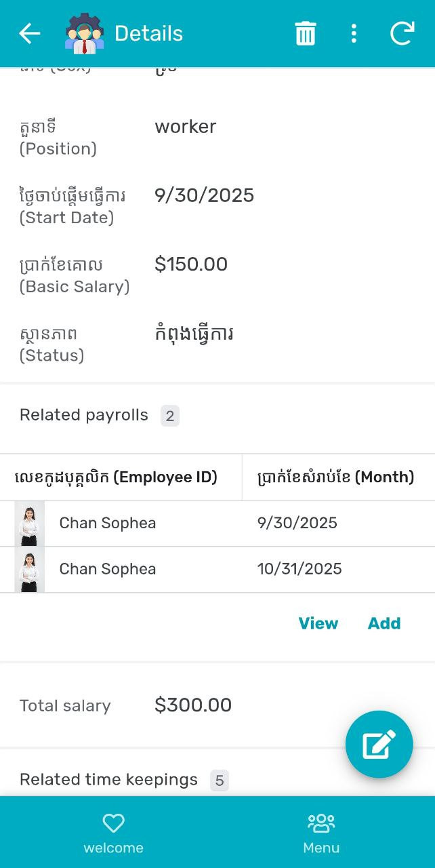Click the employee app logo icon

[x=85, y=33]
